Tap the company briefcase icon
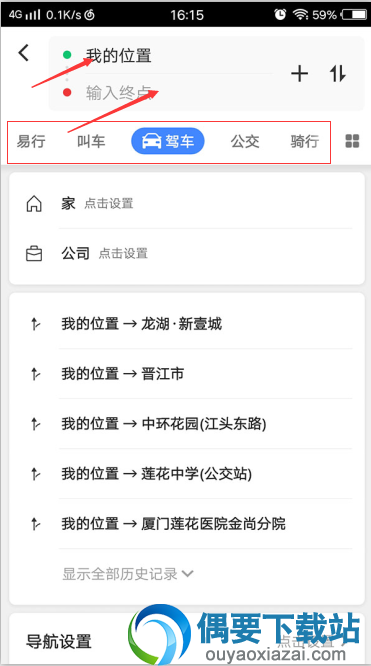The height and width of the screenshot is (666, 371). pos(34,254)
